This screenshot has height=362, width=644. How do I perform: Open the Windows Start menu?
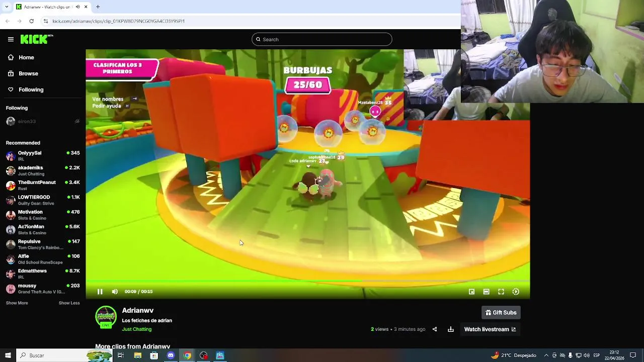pos(8,355)
